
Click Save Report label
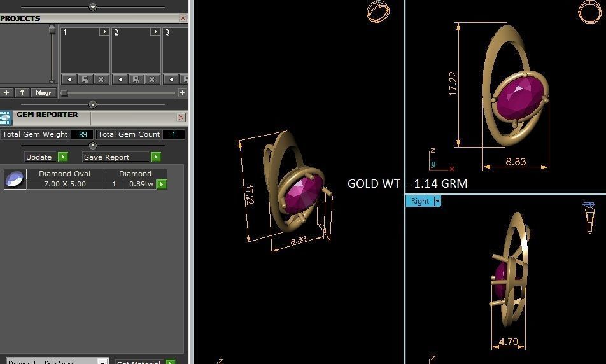[x=107, y=157]
